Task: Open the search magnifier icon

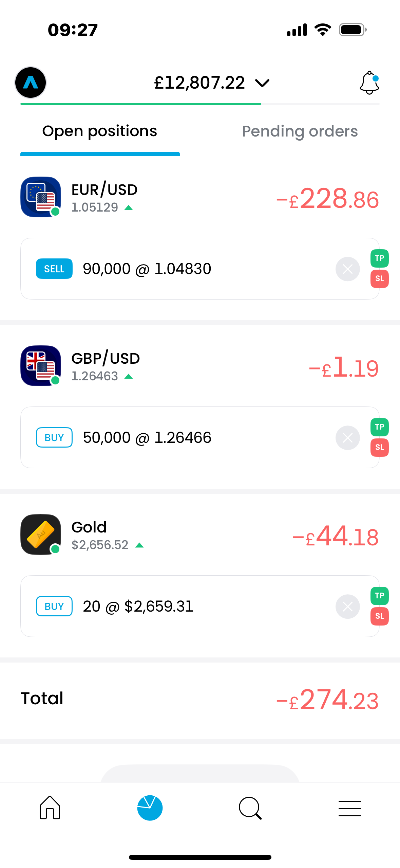Action: (250, 808)
